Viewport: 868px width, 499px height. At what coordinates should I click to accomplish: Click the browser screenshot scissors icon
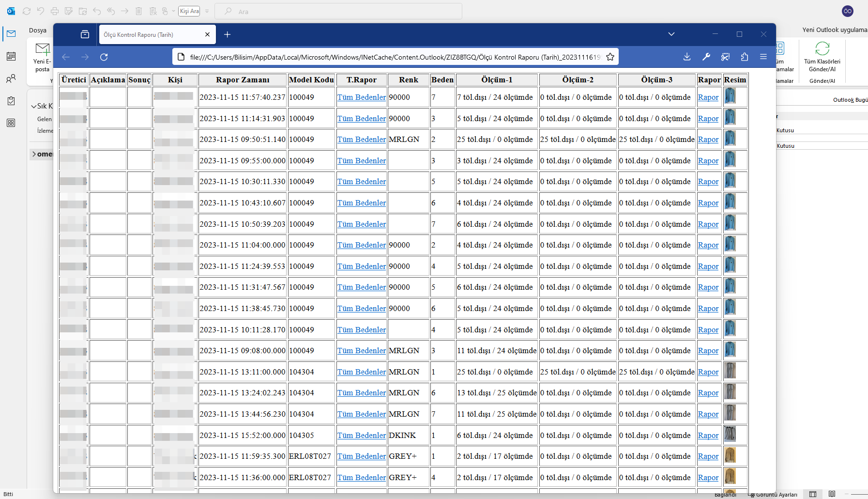725,57
